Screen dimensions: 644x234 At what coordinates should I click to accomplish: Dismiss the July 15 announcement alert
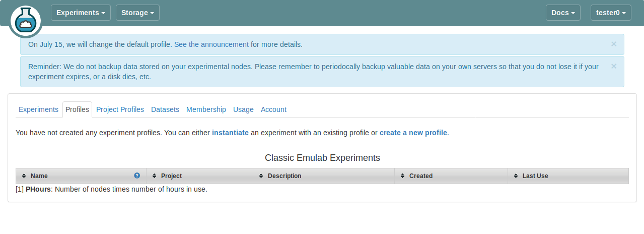613,44
